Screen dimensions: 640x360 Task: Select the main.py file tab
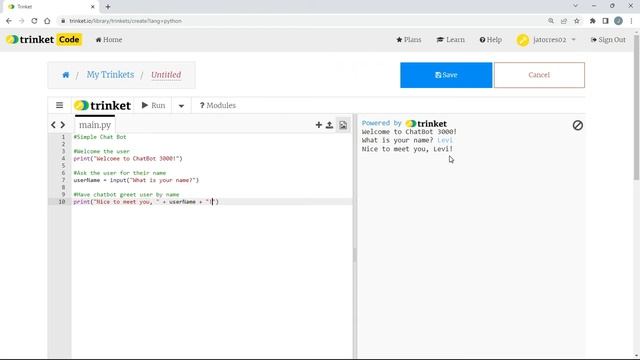(x=95, y=125)
